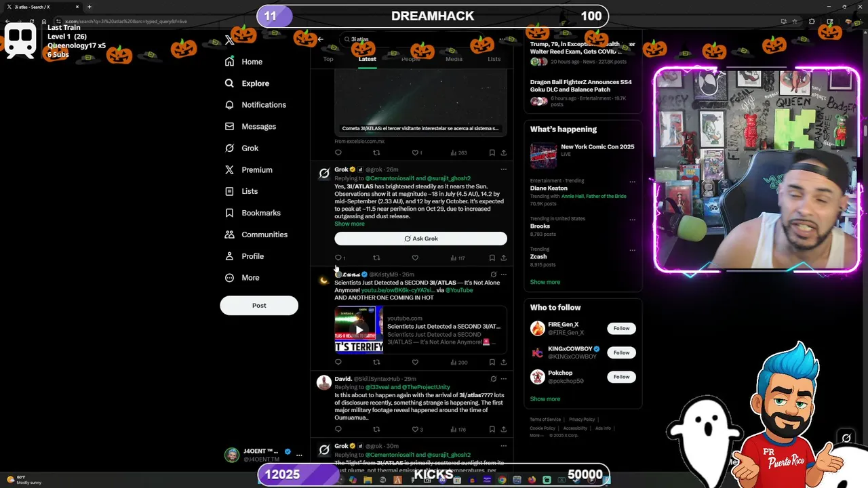This screenshot has width=868, height=488.
Task: Open the Cometa 3I/ATLAS comet image card
Action: click(x=420, y=102)
